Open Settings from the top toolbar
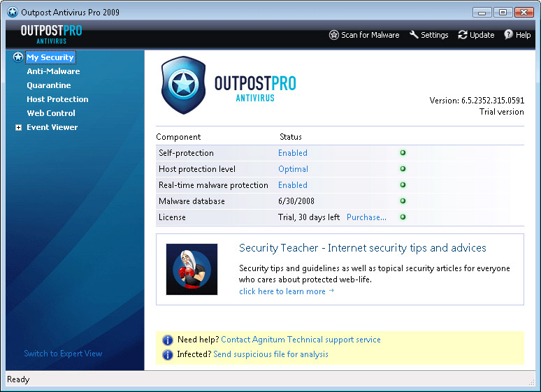Screen dimensions: 541x392 tap(429, 35)
